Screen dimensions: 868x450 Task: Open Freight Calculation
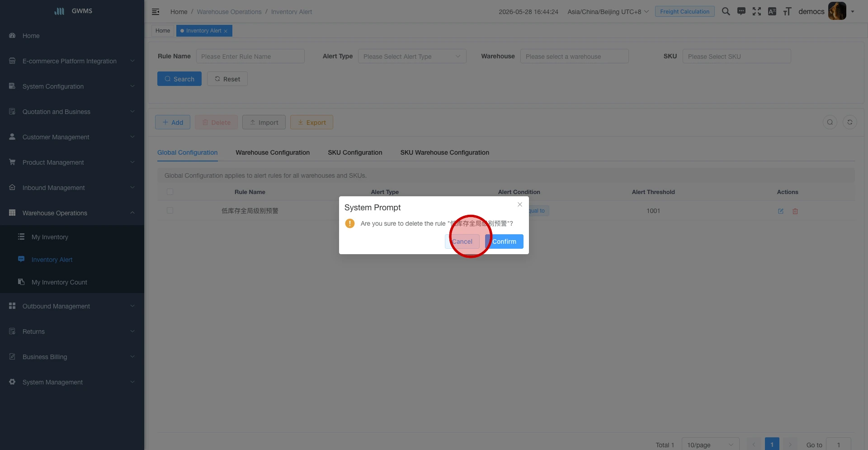(684, 11)
